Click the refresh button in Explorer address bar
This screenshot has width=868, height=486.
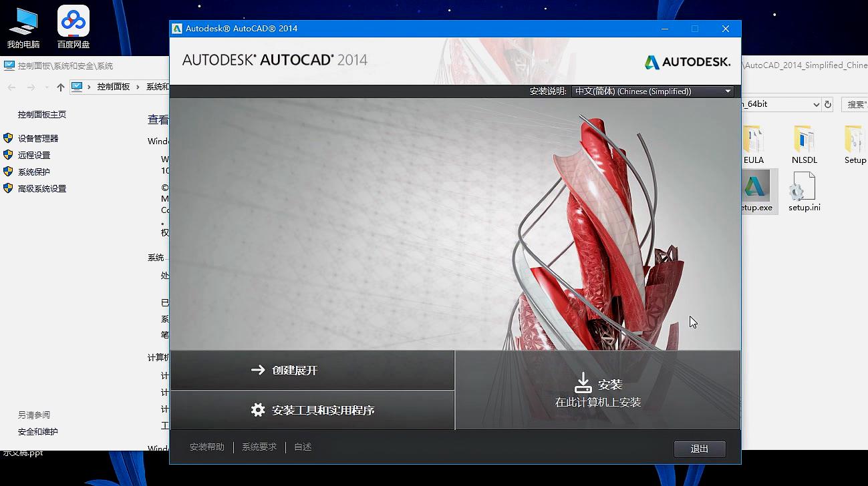click(828, 104)
